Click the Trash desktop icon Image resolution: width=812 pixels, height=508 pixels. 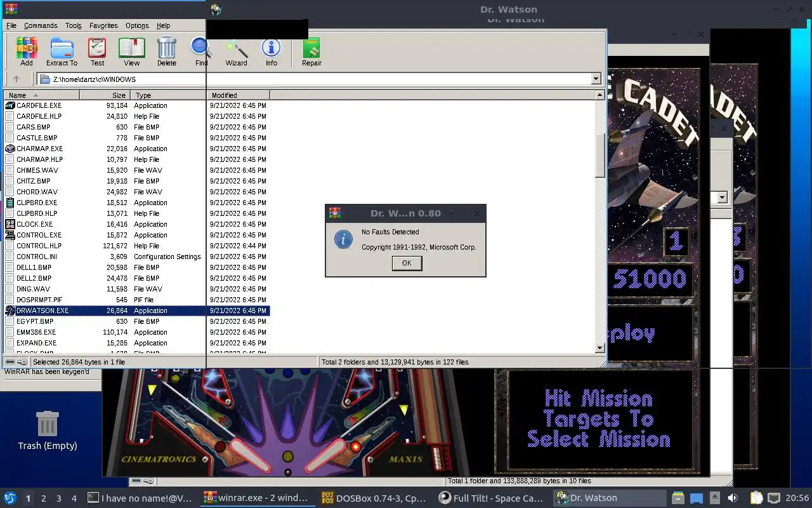click(48, 424)
